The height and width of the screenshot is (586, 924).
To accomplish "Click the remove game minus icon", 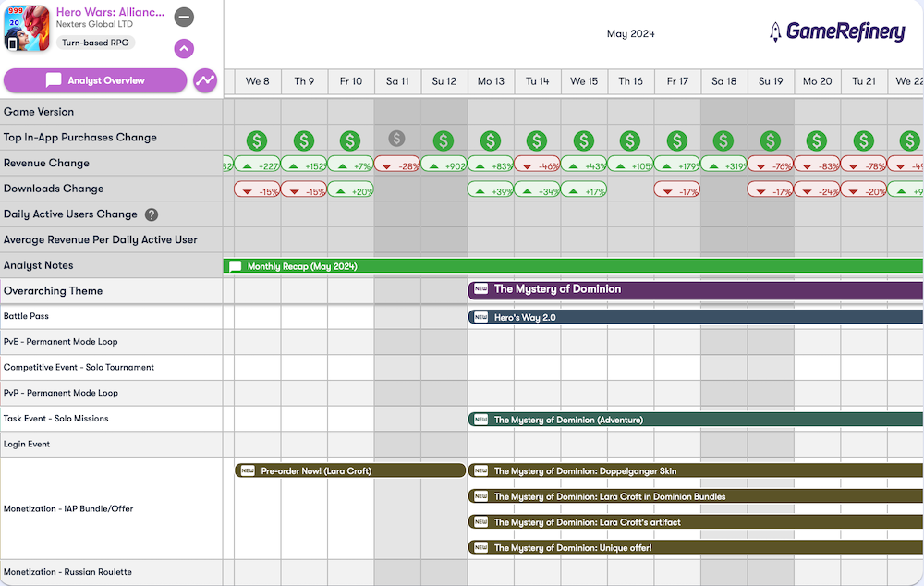I will [184, 17].
